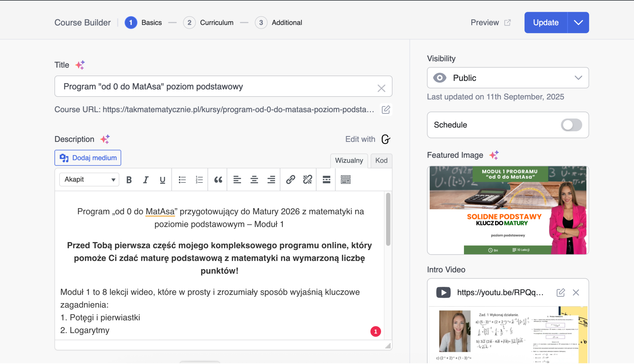This screenshot has height=364, width=634.
Task: Open the Akapit paragraph format dropdown
Action: pyautogui.click(x=89, y=179)
